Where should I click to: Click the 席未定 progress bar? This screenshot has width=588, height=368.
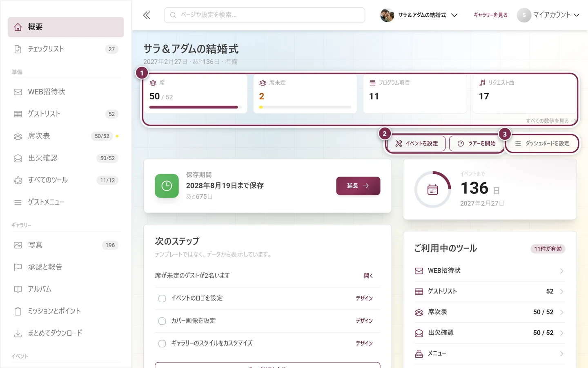pyautogui.click(x=305, y=107)
